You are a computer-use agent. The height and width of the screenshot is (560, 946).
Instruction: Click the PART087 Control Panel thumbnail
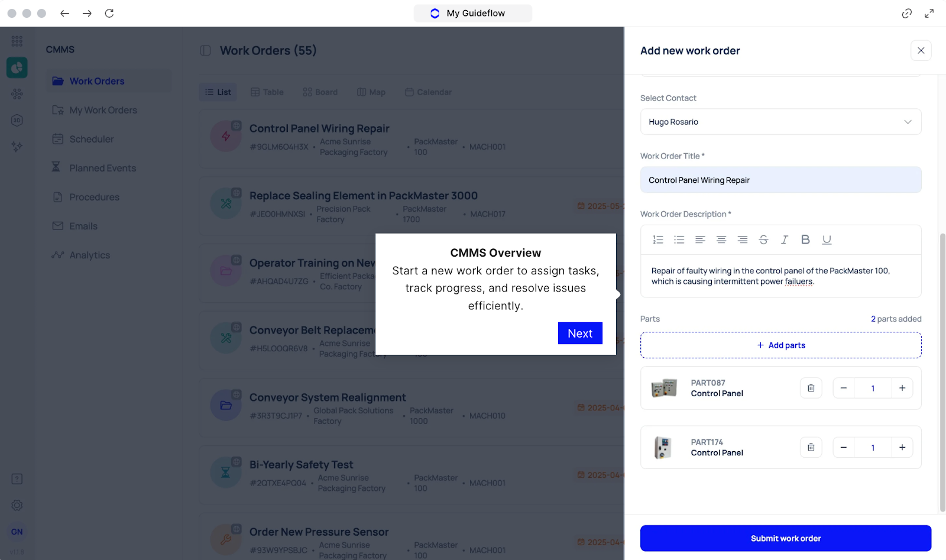[x=664, y=388]
